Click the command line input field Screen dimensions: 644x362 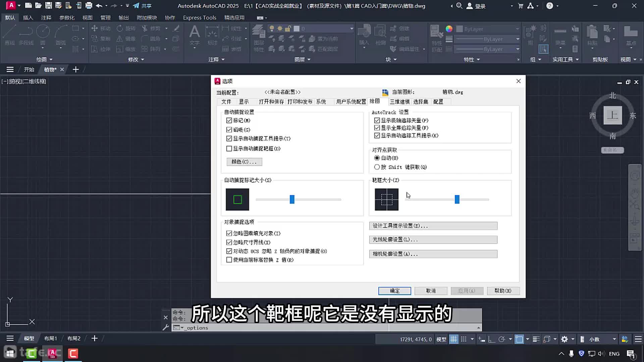coord(327,328)
